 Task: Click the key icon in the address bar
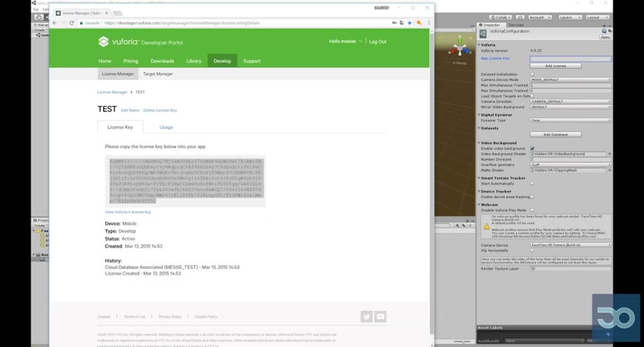(394, 23)
